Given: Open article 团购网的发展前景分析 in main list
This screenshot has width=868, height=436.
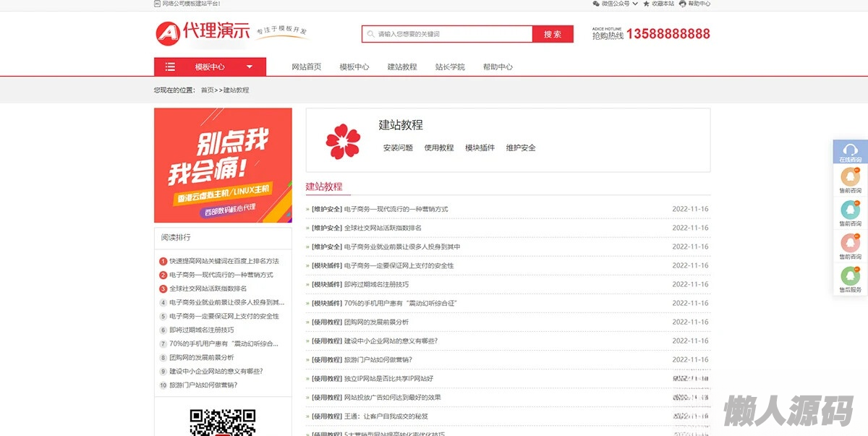Looking at the screenshot, I should [376, 322].
